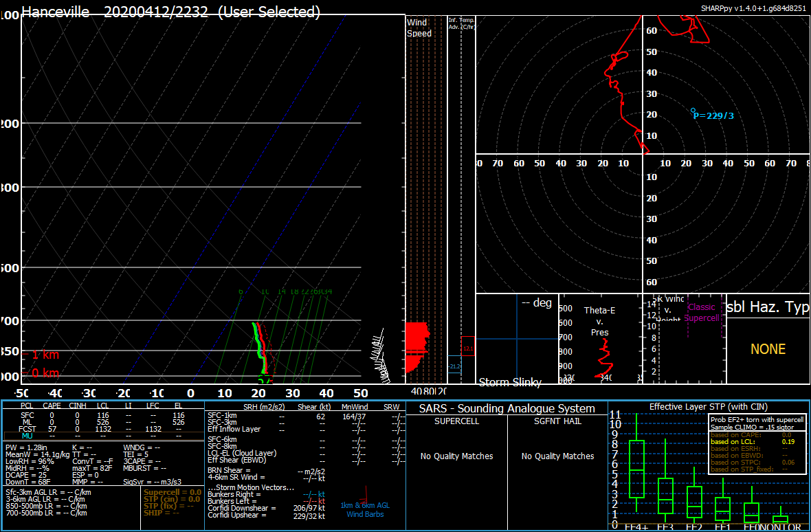Screen dimensions: 811x532
Task: Click the 'DownT = 68F' value
Action: click(28, 482)
